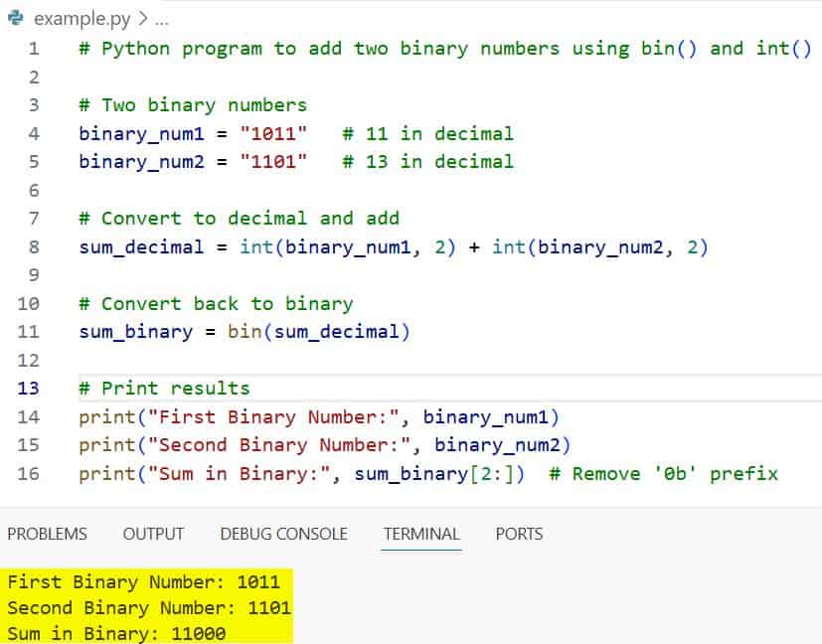The image size is (822, 644).
Task: Click line number 8 in the gutter
Action: [x=34, y=247]
